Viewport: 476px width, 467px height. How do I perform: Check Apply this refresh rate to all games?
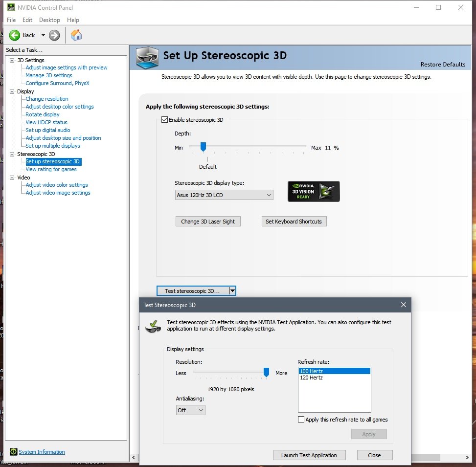tap(301, 420)
